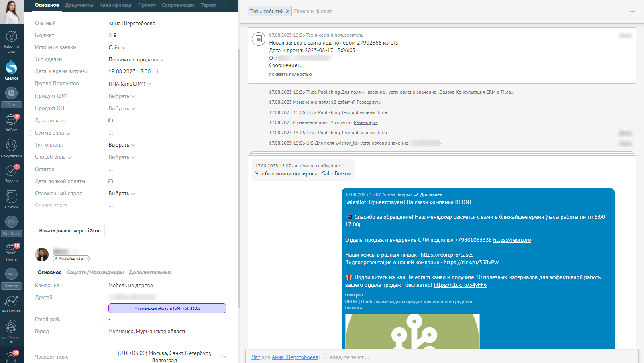Click Развернуть link for 12 событий
Image resolution: width=644 pixels, height=363 pixels.
click(369, 102)
